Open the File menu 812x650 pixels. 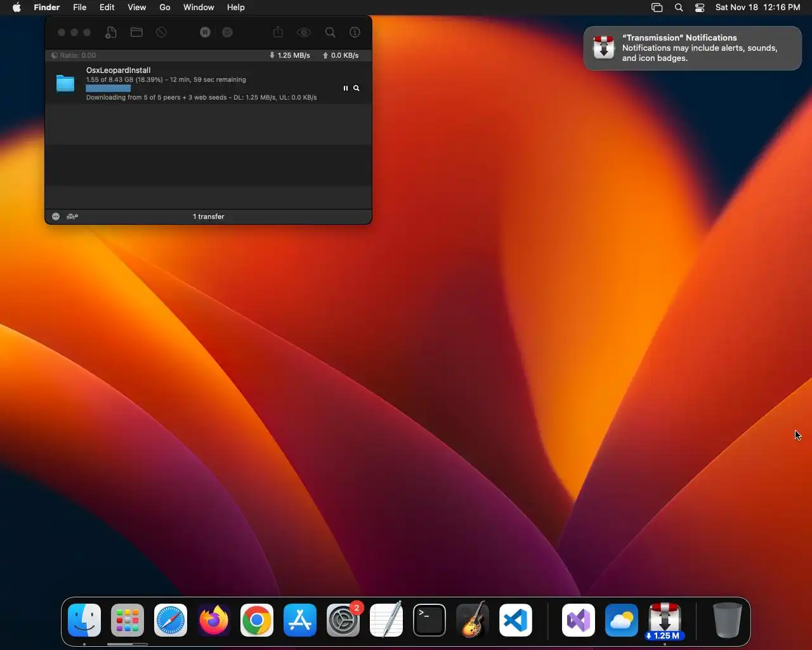80,8
